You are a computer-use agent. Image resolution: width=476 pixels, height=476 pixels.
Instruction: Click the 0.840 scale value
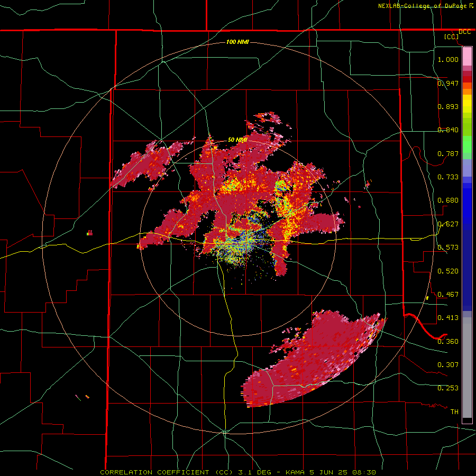pos(448,130)
